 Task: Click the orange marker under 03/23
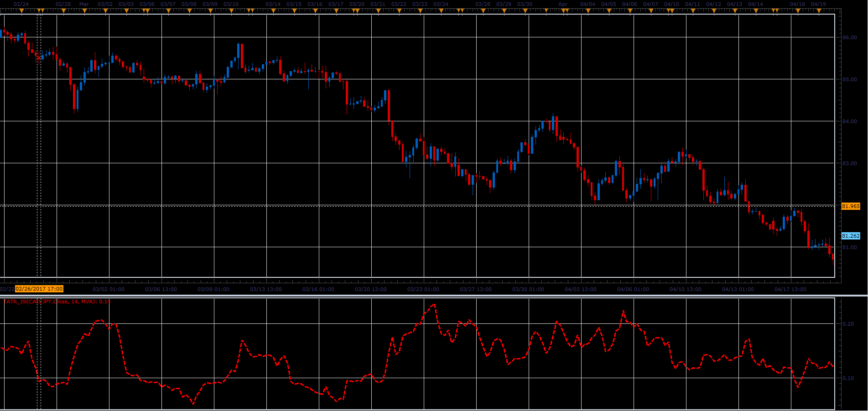tap(420, 10)
